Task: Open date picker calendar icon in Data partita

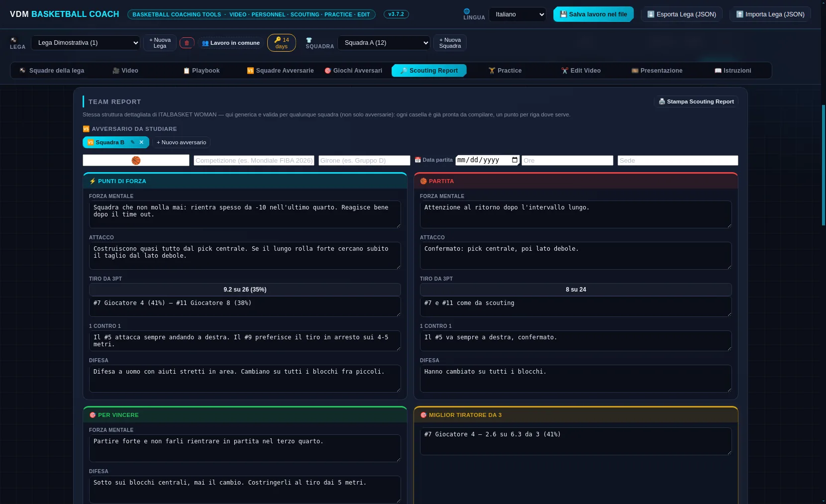Action: coord(515,160)
